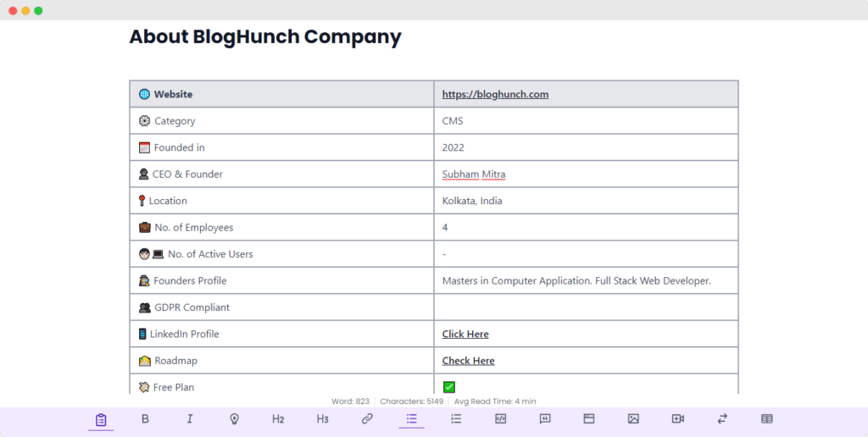Viewport: 868px width, 437px height.
Task: Toggle numbered list
Action: click(x=456, y=418)
